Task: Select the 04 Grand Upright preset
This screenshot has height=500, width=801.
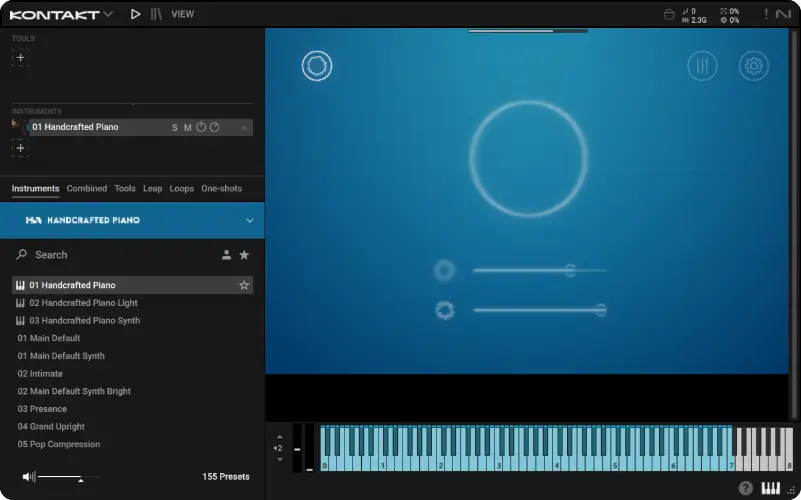Action: [x=132, y=426]
